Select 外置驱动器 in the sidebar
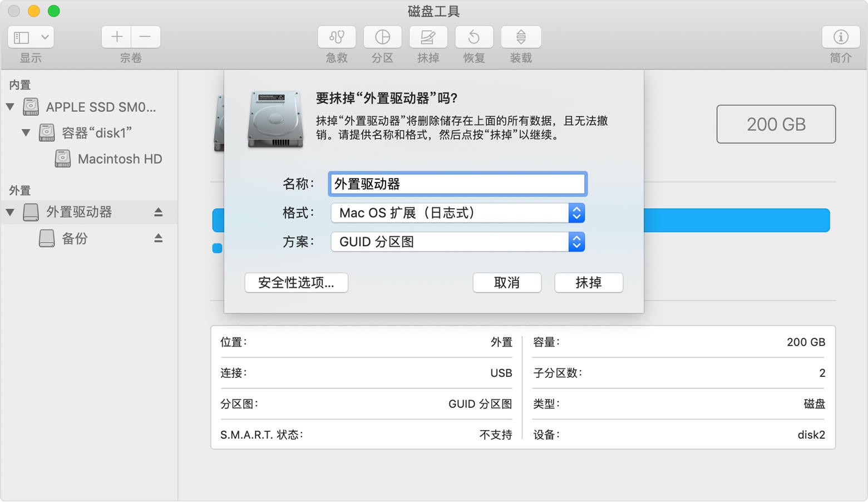Viewport: 868px width, 502px height. (89, 212)
